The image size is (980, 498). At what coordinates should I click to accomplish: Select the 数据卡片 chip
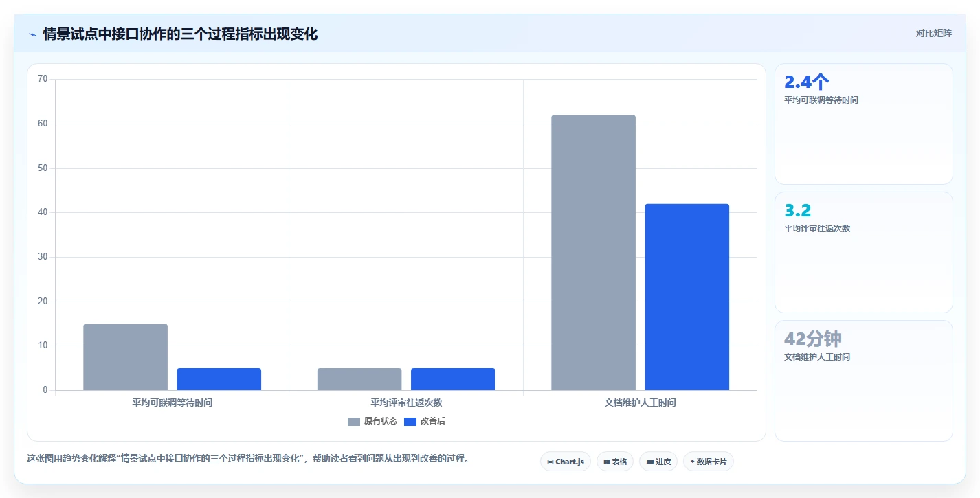click(x=709, y=462)
